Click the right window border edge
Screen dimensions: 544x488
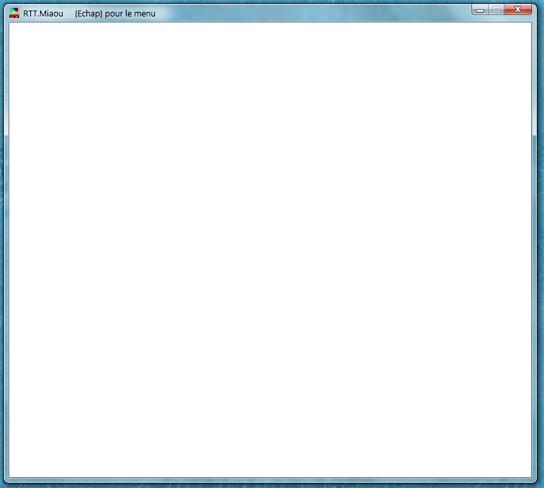coord(534,250)
